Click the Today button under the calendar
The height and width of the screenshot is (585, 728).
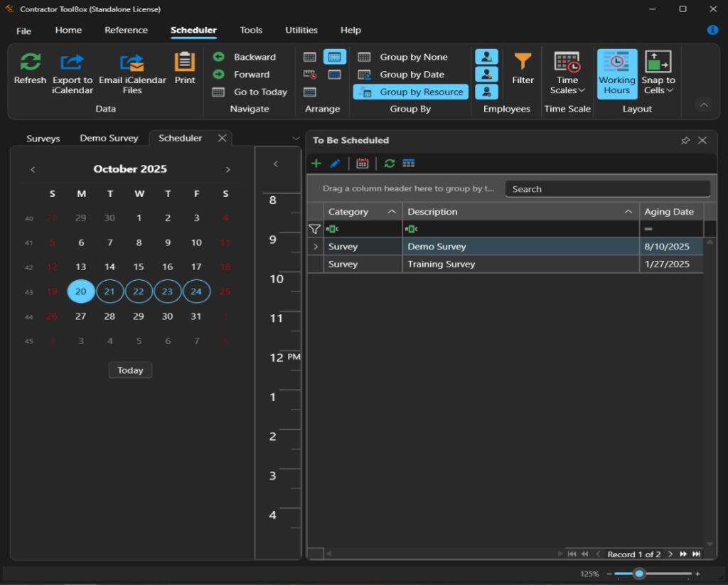(x=130, y=370)
